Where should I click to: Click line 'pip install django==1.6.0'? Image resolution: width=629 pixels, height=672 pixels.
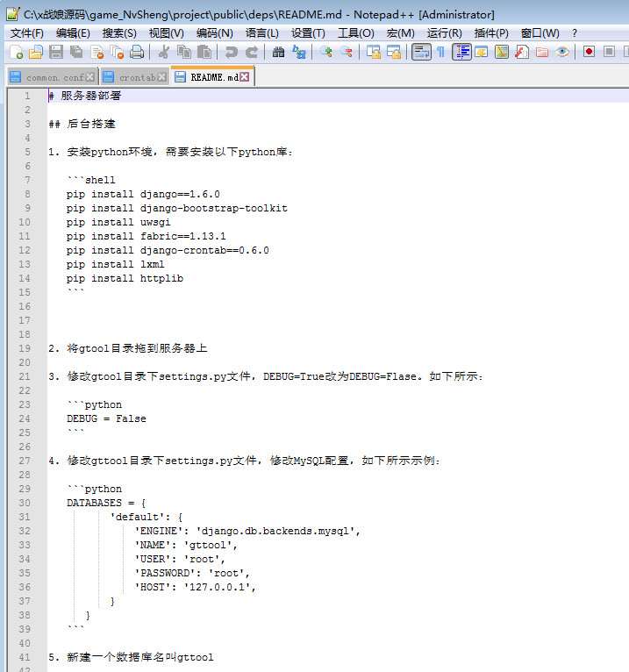pos(143,194)
